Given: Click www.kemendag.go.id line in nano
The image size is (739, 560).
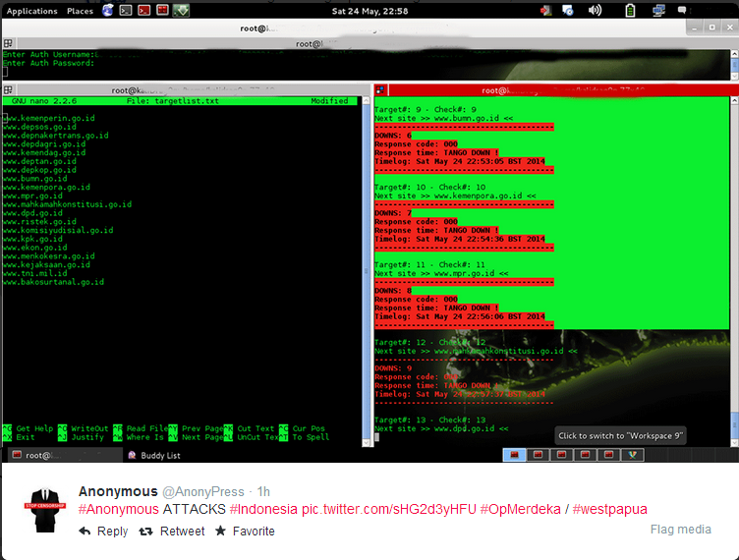Looking at the screenshot, I should (x=44, y=152).
